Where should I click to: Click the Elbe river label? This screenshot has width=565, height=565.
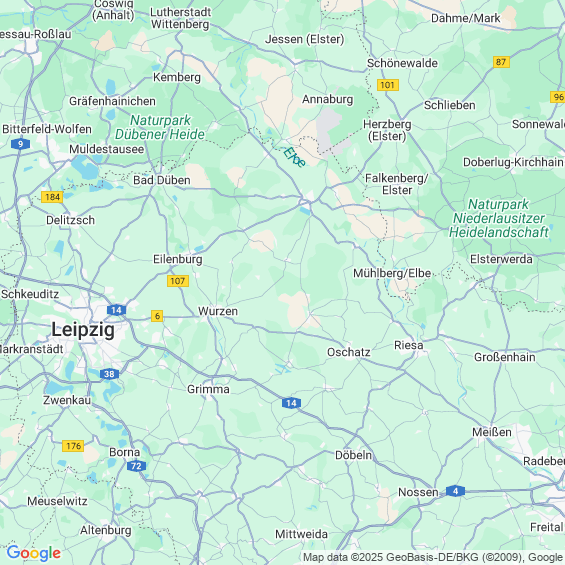tap(294, 157)
